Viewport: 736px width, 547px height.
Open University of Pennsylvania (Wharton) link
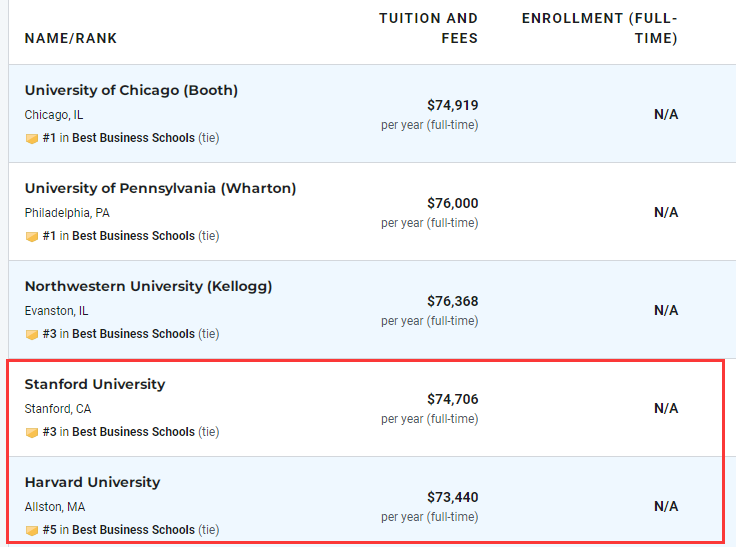click(x=161, y=188)
